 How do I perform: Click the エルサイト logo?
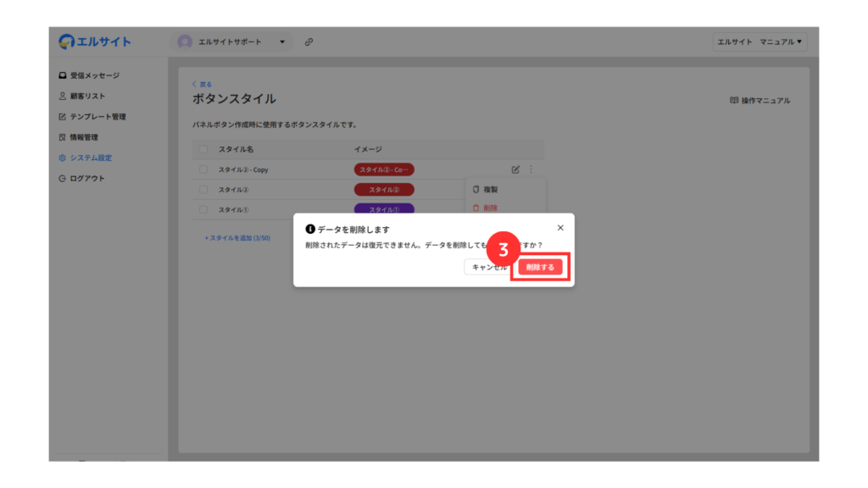point(95,42)
